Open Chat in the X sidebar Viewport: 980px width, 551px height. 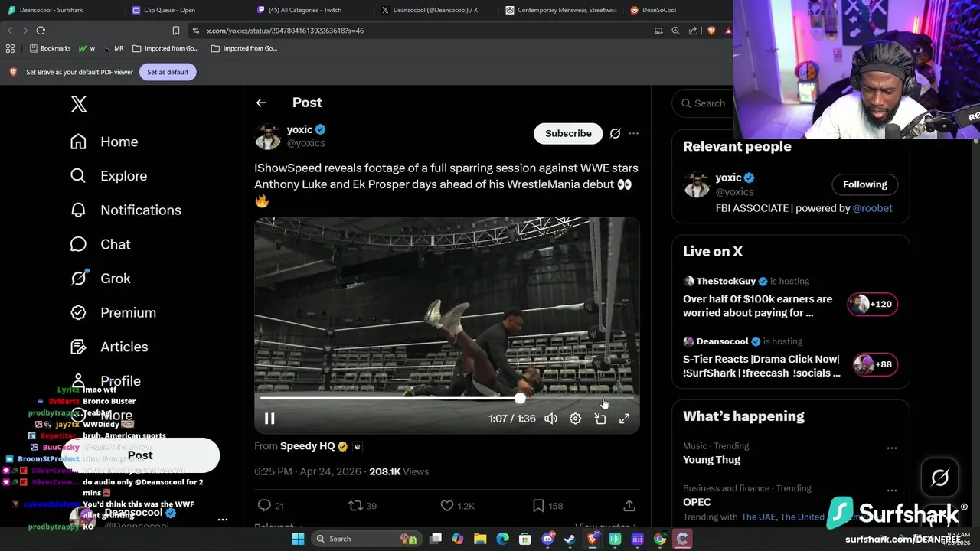(100, 244)
